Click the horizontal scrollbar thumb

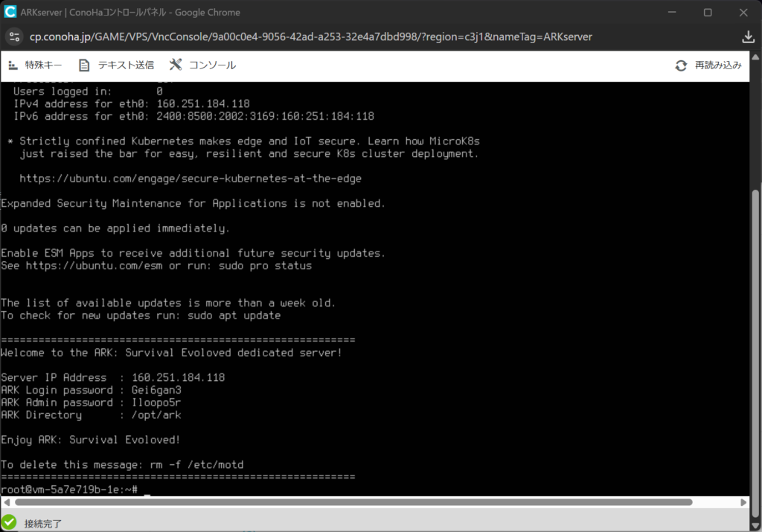pyautogui.click(x=350, y=502)
